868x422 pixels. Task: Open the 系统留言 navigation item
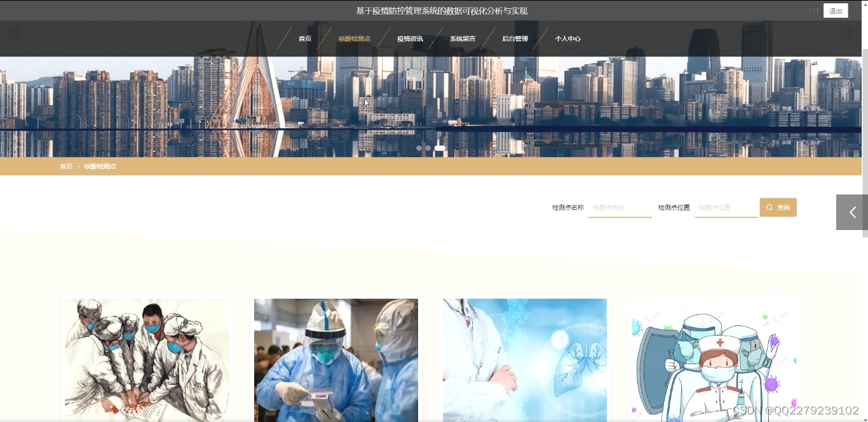point(463,38)
